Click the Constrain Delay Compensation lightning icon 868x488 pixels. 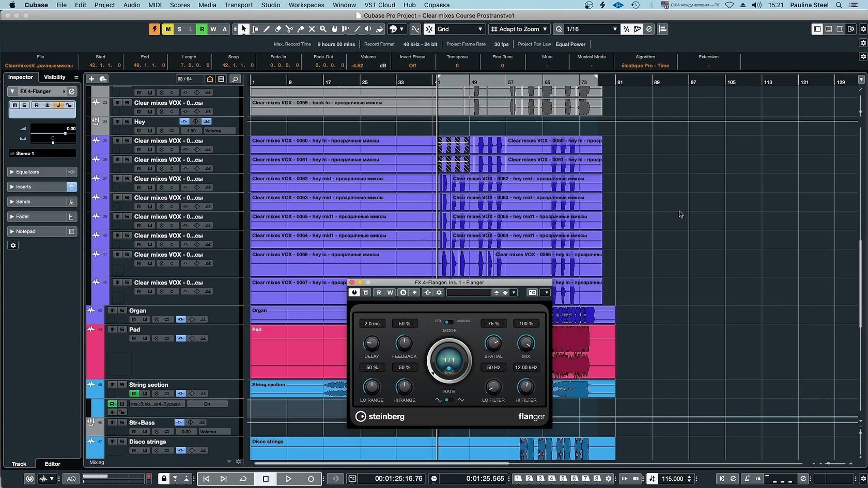coord(154,29)
